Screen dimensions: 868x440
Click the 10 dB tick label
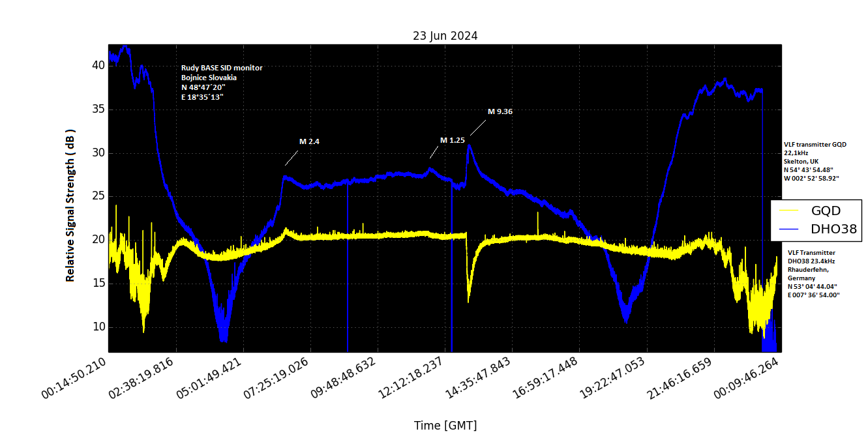[x=98, y=327]
